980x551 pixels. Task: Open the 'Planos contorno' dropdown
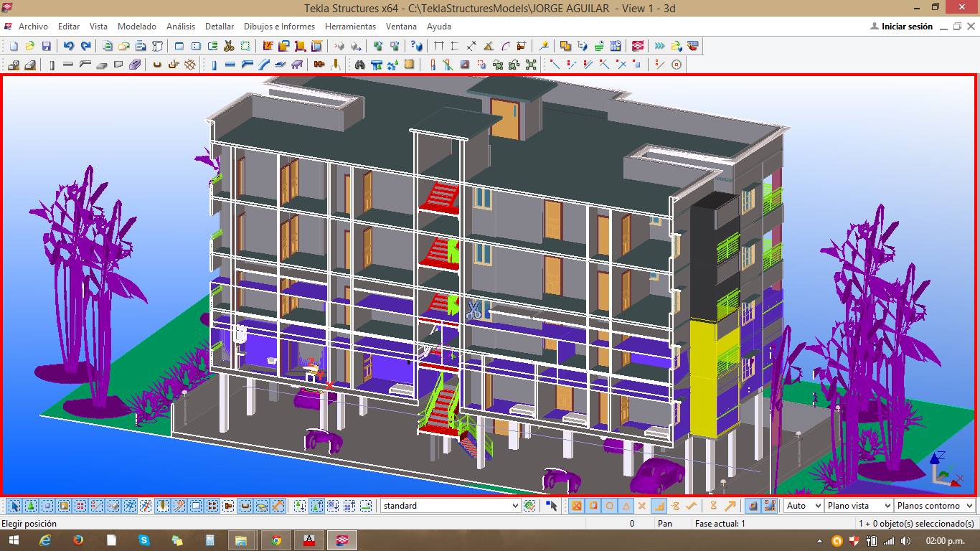(x=969, y=506)
